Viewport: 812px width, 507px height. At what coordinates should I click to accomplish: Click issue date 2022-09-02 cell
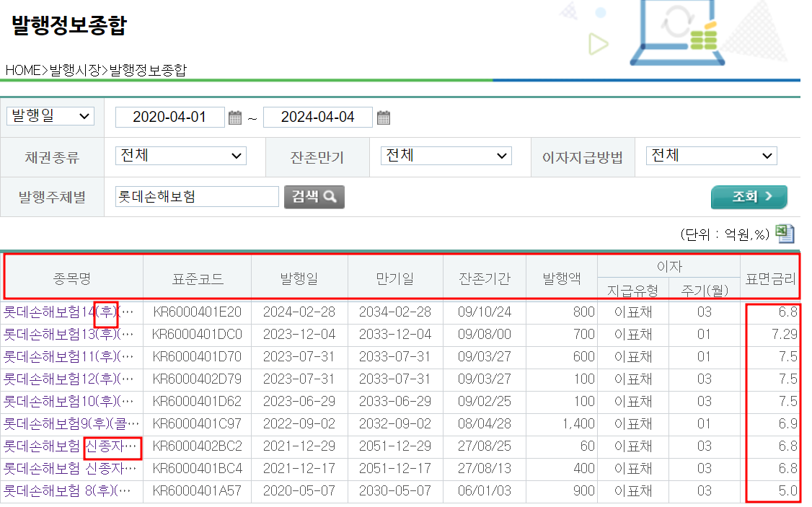click(x=299, y=423)
